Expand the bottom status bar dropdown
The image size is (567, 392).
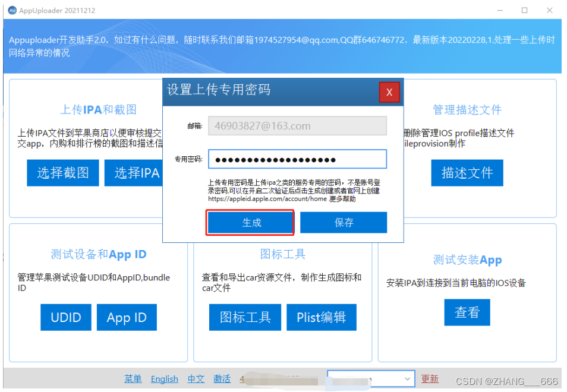[x=407, y=378]
